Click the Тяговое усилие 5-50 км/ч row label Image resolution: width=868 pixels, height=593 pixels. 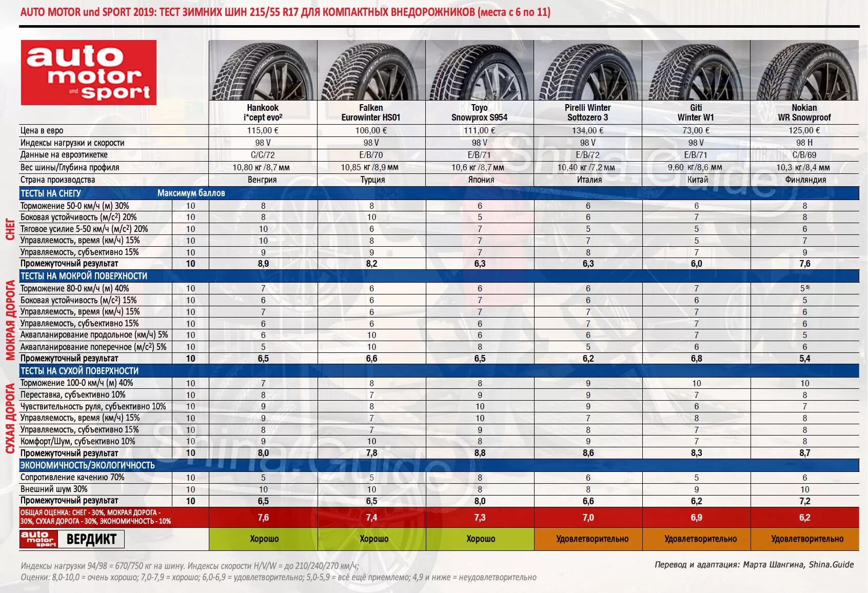(84, 229)
